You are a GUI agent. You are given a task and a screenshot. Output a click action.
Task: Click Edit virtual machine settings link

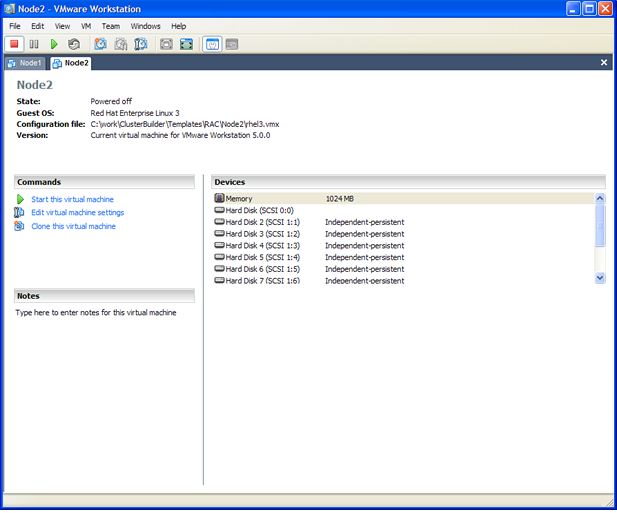coord(78,213)
